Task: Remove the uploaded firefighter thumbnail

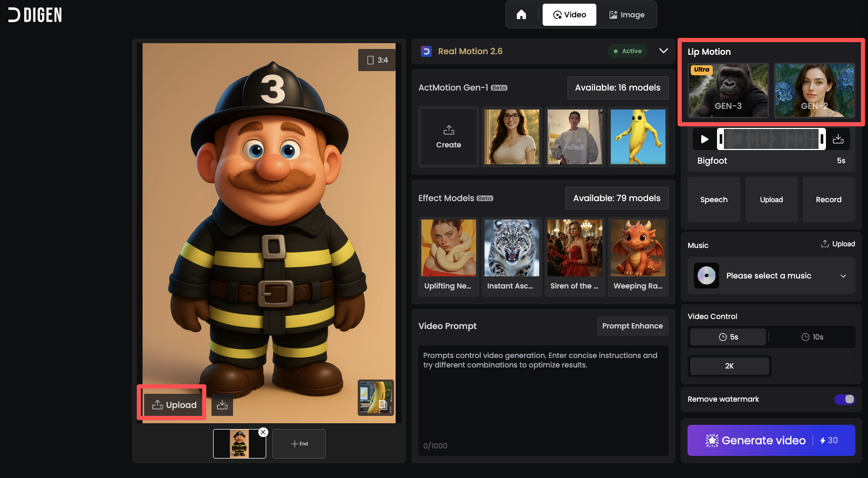Action: (263, 432)
